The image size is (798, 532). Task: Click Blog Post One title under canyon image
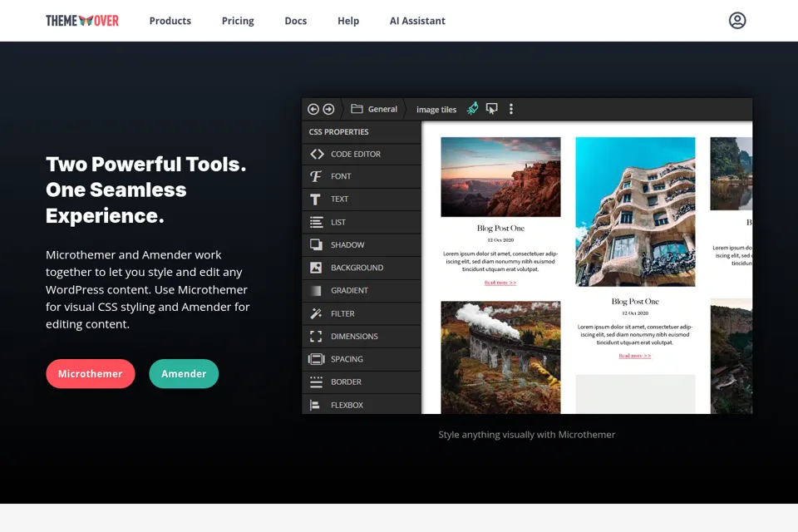500,228
